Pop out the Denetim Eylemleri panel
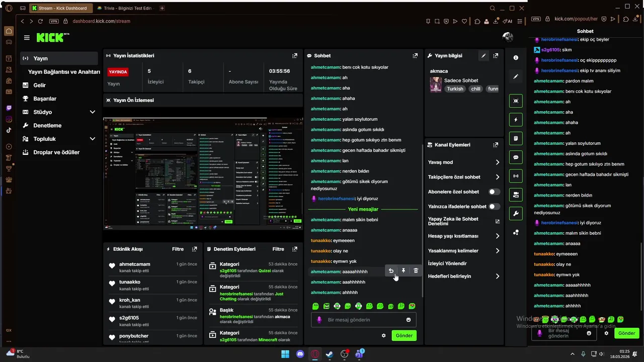The height and width of the screenshot is (362, 644). [295, 249]
